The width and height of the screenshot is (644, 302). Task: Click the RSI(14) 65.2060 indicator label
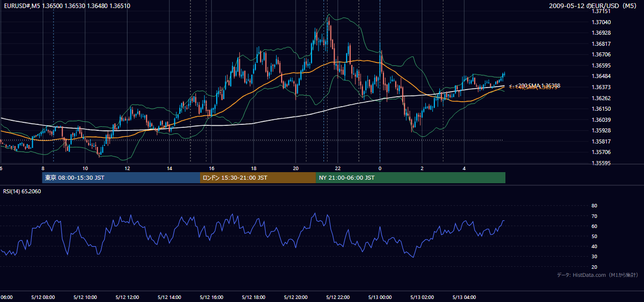[x=22, y=191]
